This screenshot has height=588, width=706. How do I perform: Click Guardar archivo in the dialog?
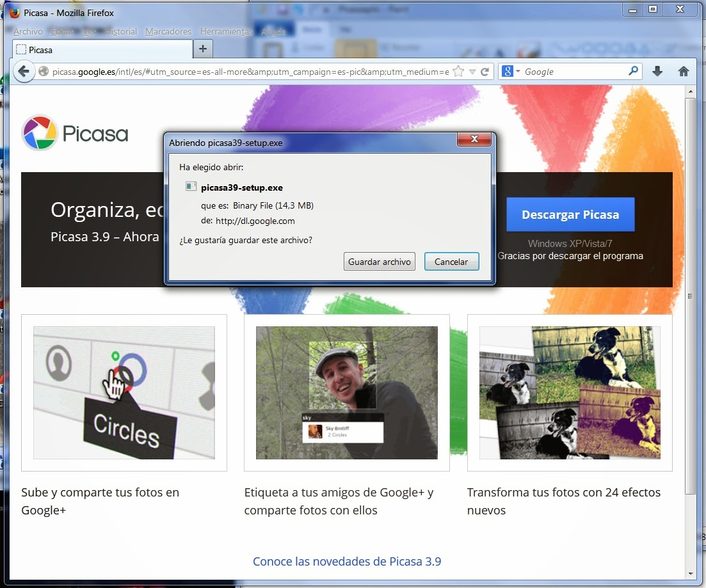coord(379,262)
